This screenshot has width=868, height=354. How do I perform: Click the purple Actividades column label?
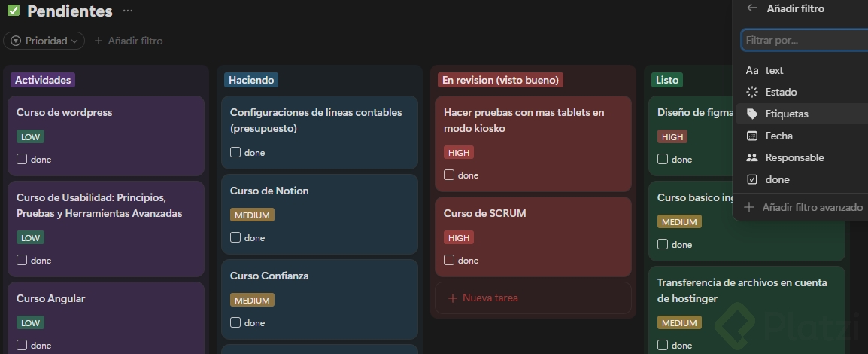(x=43, y=80)
